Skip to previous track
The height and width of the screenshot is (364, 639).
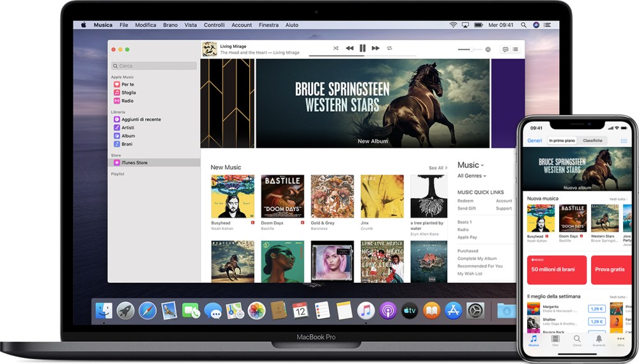pyautogui.click(x=350, y=48)
